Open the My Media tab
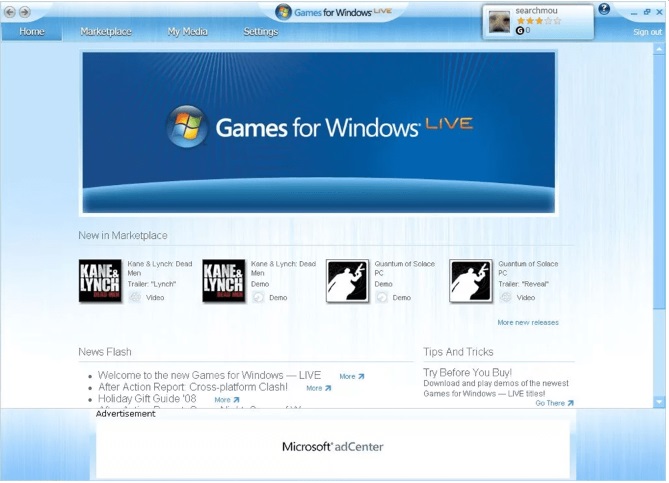This screenshot has width=669, height=483. (x=187, y=32)
